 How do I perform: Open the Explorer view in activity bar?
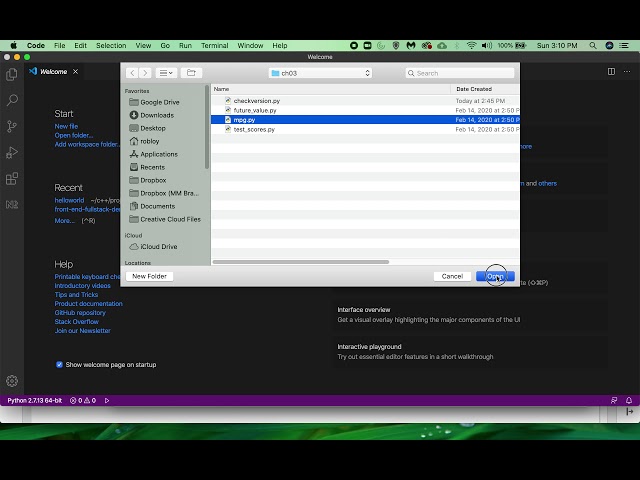click(12, 74)
